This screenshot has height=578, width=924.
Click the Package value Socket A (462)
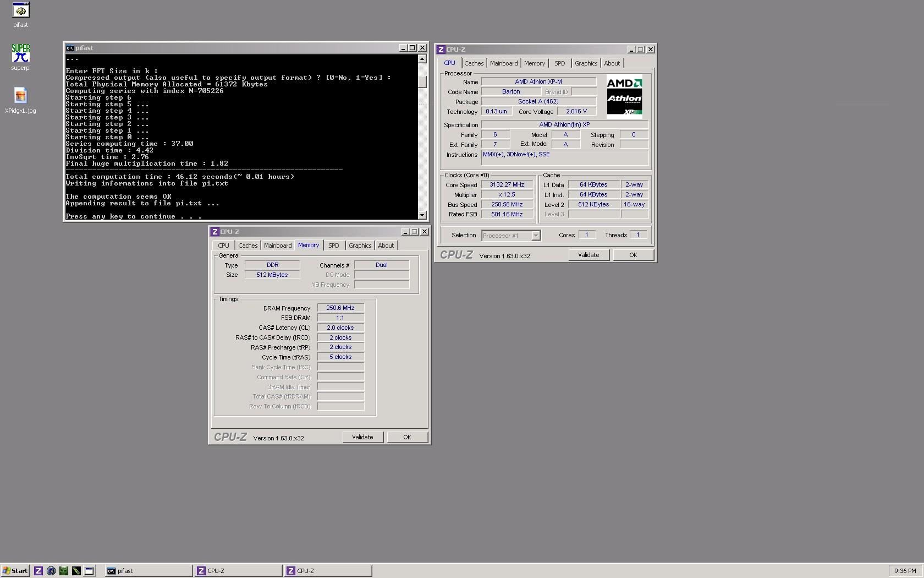pyautogui.click(x=538, y=102)
